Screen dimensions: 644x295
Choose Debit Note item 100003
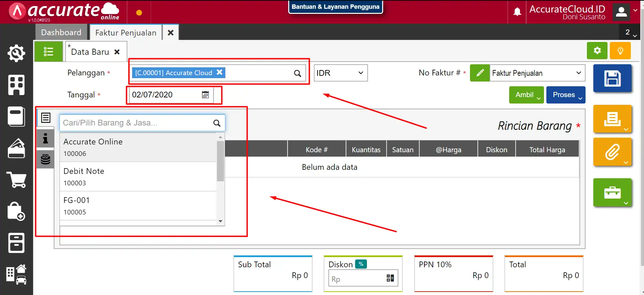(x=138, y=177)
